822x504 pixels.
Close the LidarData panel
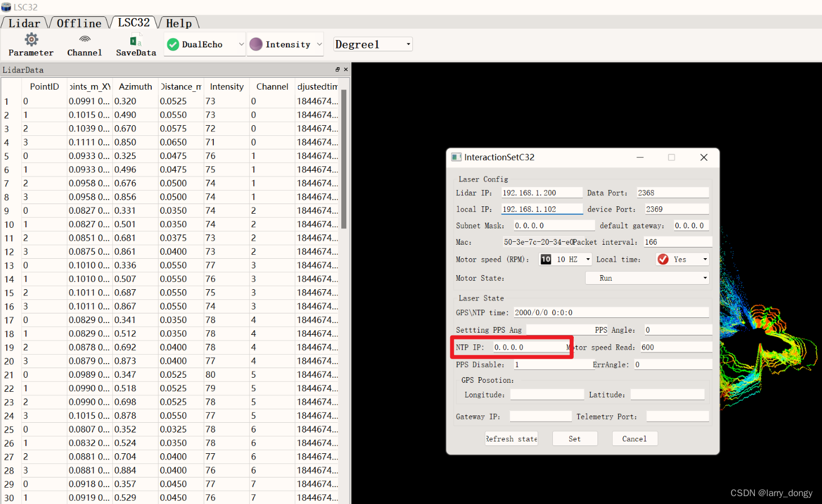346,69
